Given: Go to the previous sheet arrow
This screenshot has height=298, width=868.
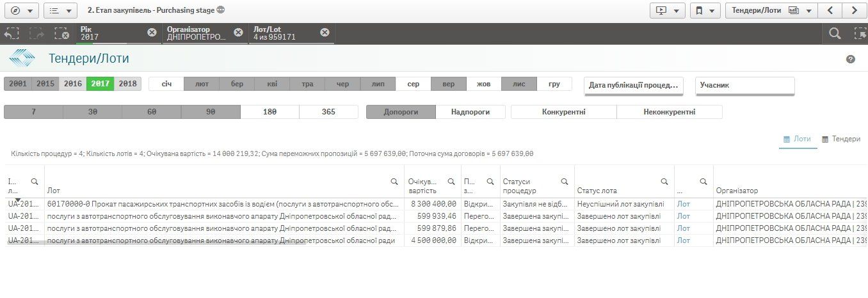Looking at the screenshot, I should [830, 11].
